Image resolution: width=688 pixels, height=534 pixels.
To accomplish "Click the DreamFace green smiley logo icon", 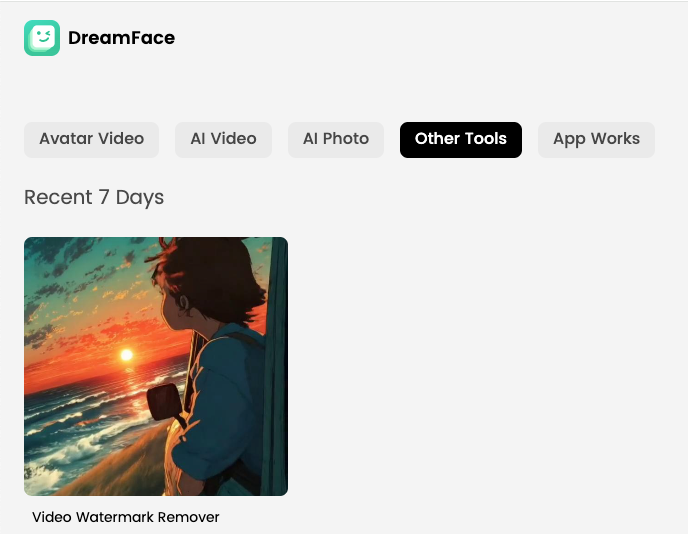I will 42,38.
